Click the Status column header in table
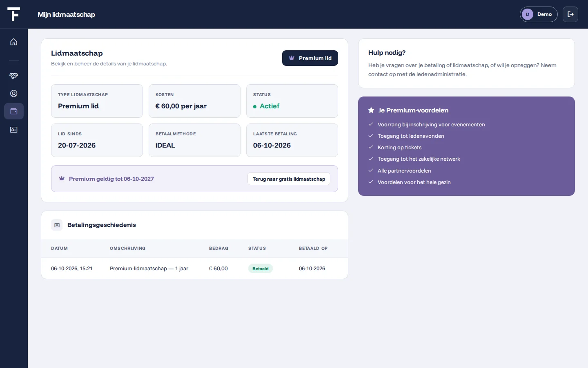The width and height of the screenshot is (588, 368). [x=257, y=249]
